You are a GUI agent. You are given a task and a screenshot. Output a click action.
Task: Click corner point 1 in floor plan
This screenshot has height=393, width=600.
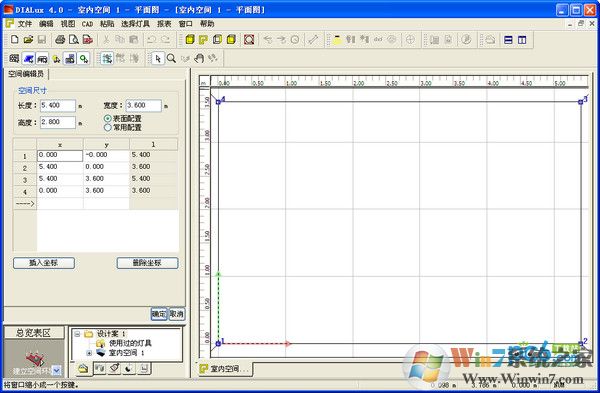(x=218, y=343)
